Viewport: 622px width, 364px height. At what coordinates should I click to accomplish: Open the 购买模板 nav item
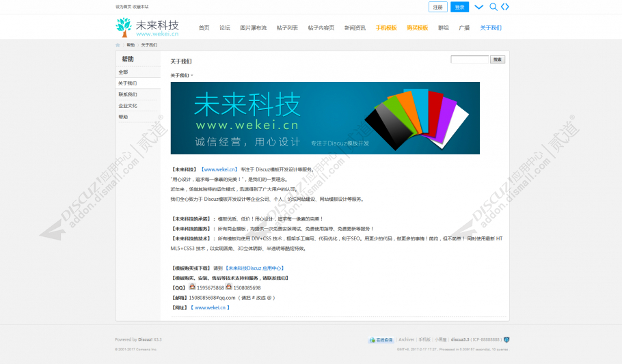[418, 28]
